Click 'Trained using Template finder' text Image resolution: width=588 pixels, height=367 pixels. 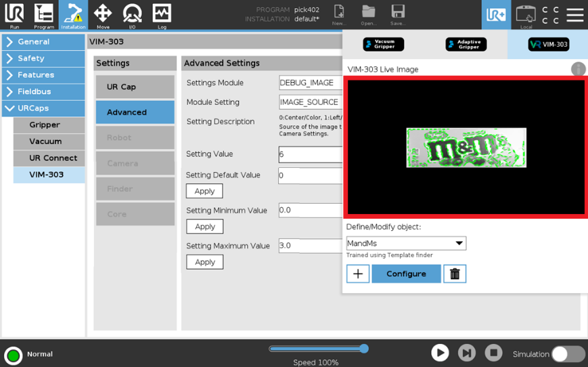click(389, 255)
